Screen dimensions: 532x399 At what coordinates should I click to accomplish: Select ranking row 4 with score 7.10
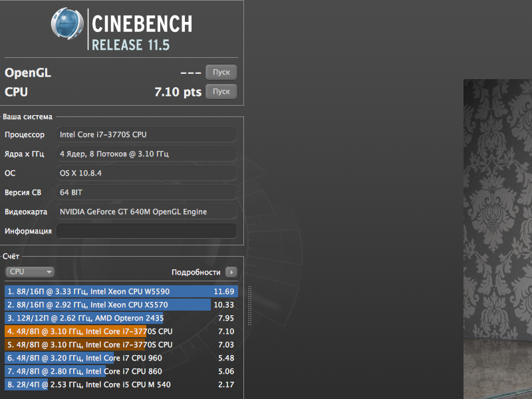click(121, 331)
